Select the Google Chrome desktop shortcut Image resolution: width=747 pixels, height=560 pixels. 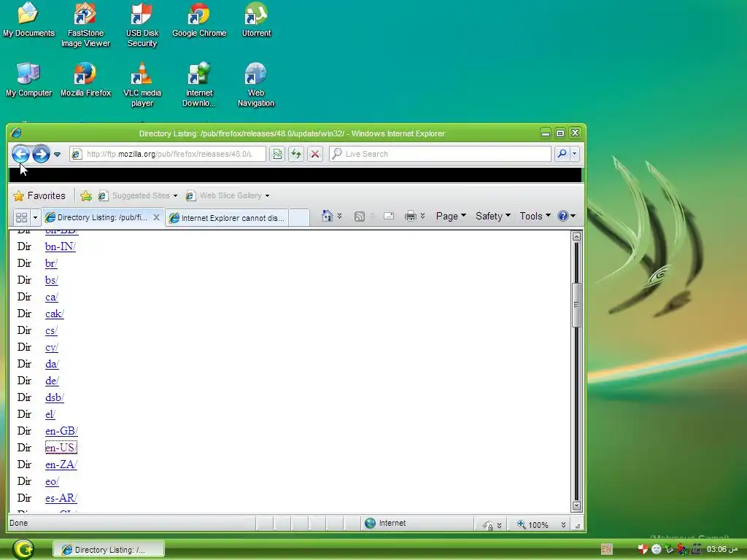pyautogui.click(x=199, y=20)
